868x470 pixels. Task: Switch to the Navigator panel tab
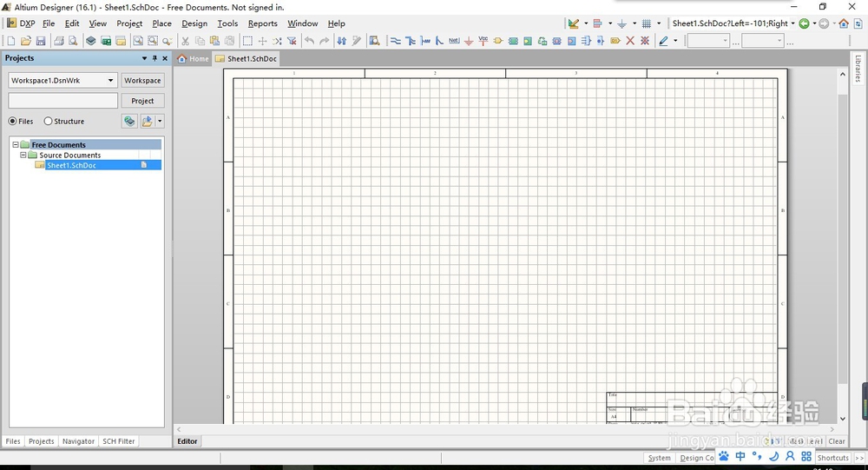tap(78, 441)
